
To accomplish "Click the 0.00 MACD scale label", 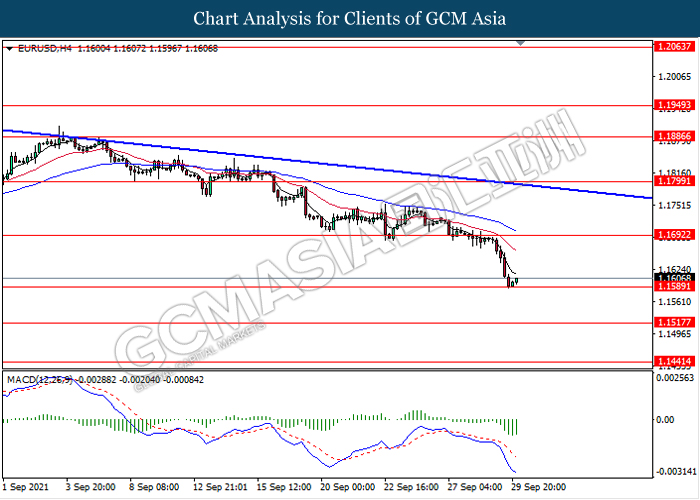I will (663, 420).
